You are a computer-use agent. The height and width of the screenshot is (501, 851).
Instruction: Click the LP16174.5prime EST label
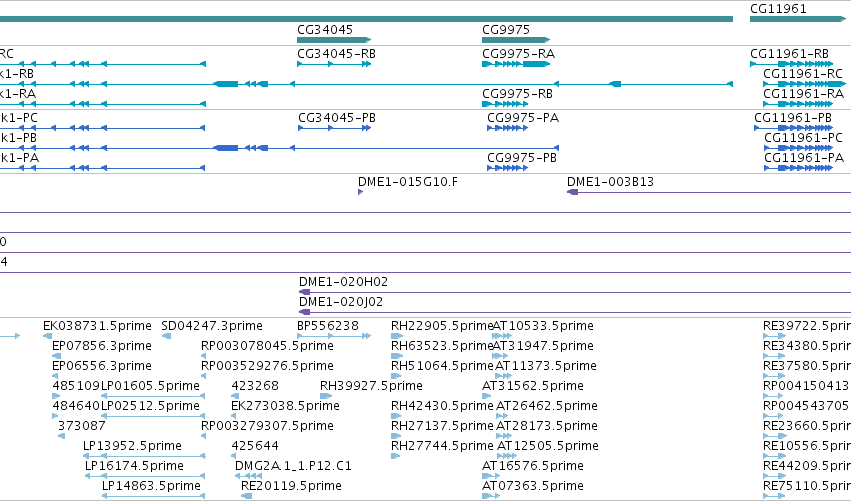[x=134, y=466]
